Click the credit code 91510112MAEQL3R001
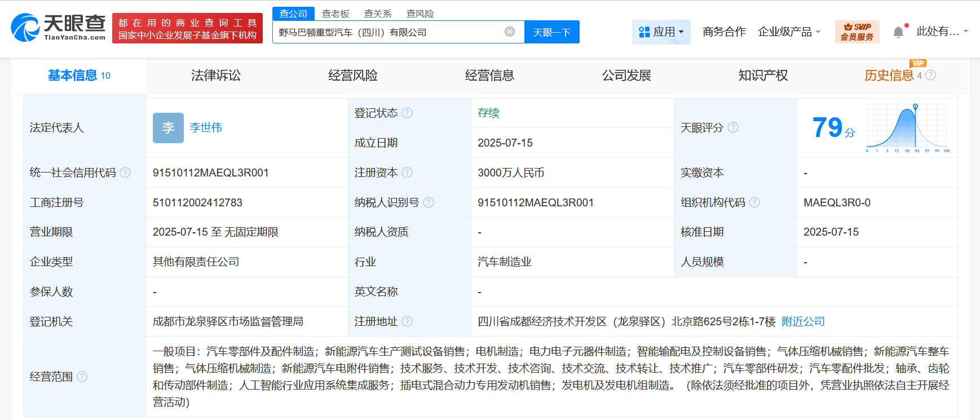The width and height of the screenshot is (980, 420). click(x=211, y=173)
